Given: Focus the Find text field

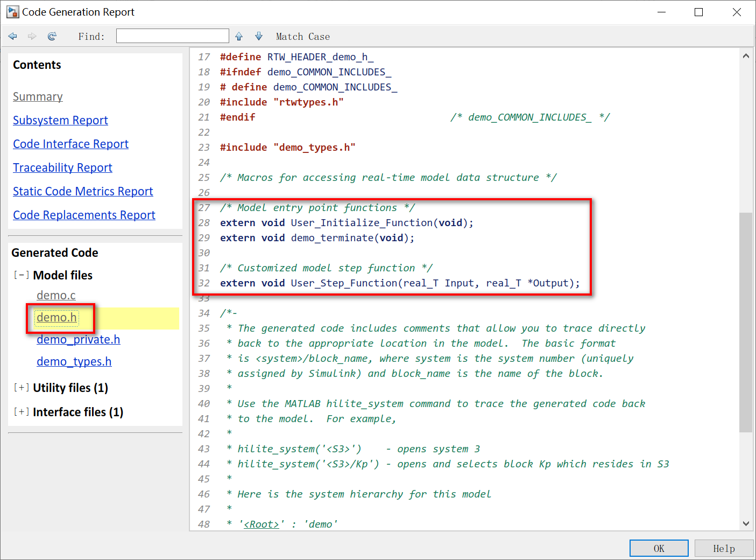Looking at the screenshot, I should (x=173, y=36).
